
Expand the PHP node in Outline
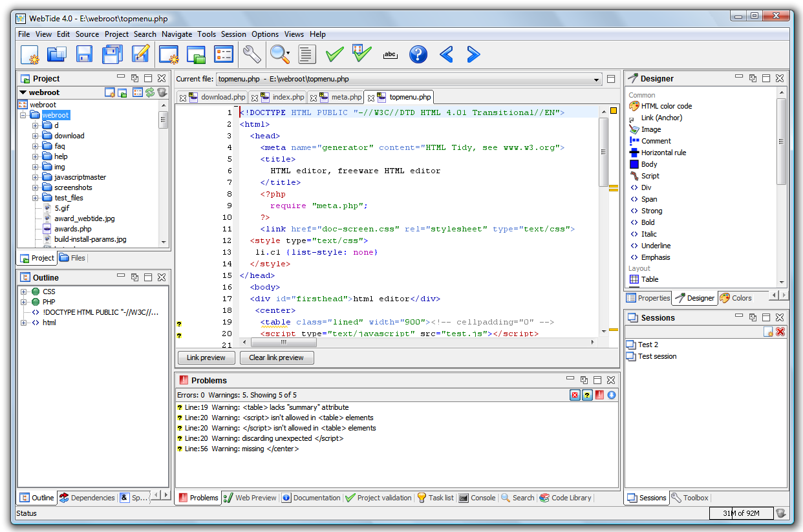pos(24,302)
